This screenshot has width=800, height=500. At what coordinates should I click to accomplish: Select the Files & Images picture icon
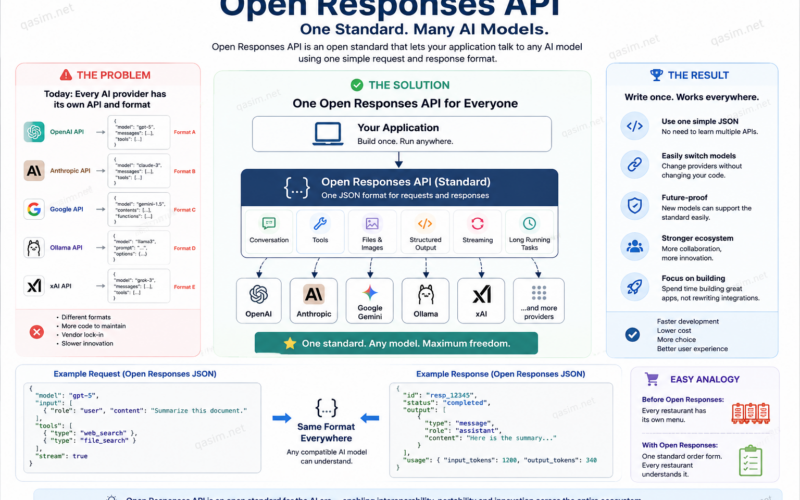tap(372, 223)
